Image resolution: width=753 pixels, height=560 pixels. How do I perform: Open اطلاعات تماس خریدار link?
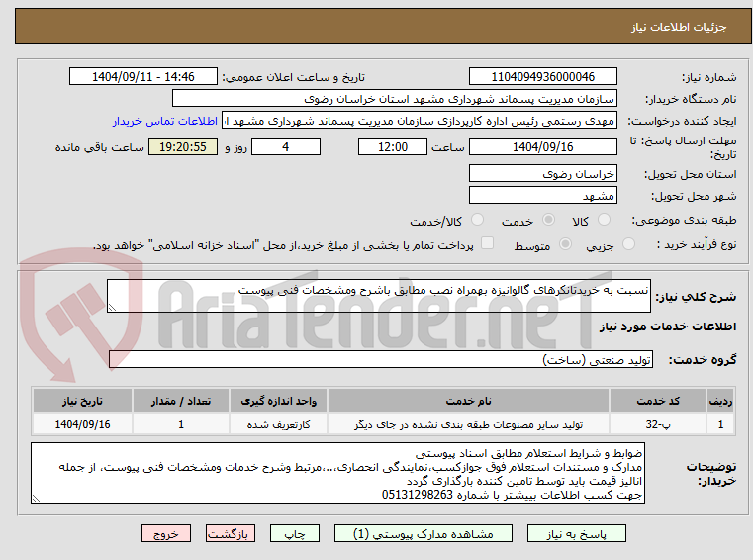click(164, 121)
